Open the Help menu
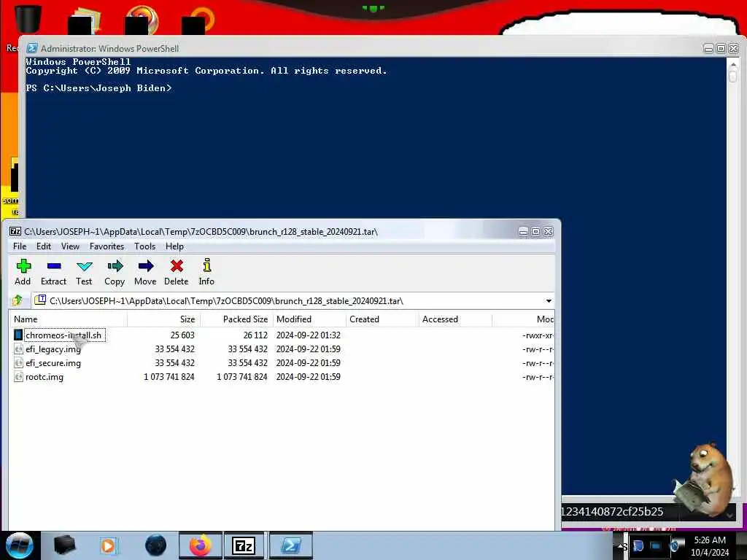 [x=174, y=246]
